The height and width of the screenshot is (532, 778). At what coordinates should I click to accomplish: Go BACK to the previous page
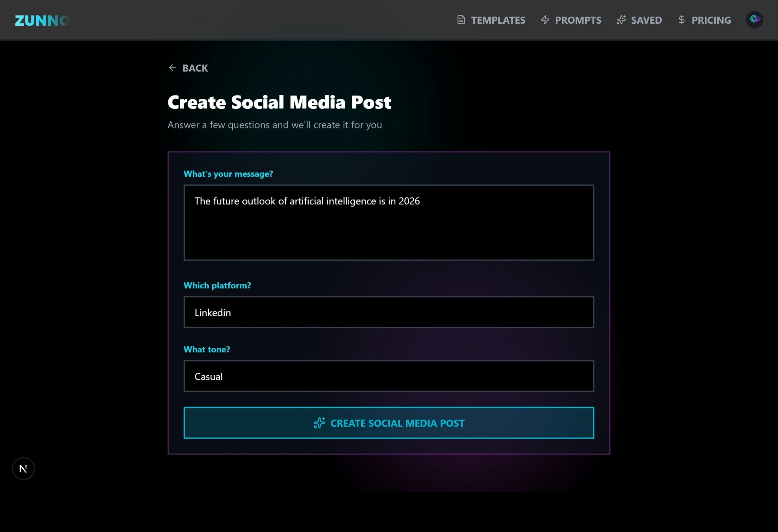tap(195, 68)
